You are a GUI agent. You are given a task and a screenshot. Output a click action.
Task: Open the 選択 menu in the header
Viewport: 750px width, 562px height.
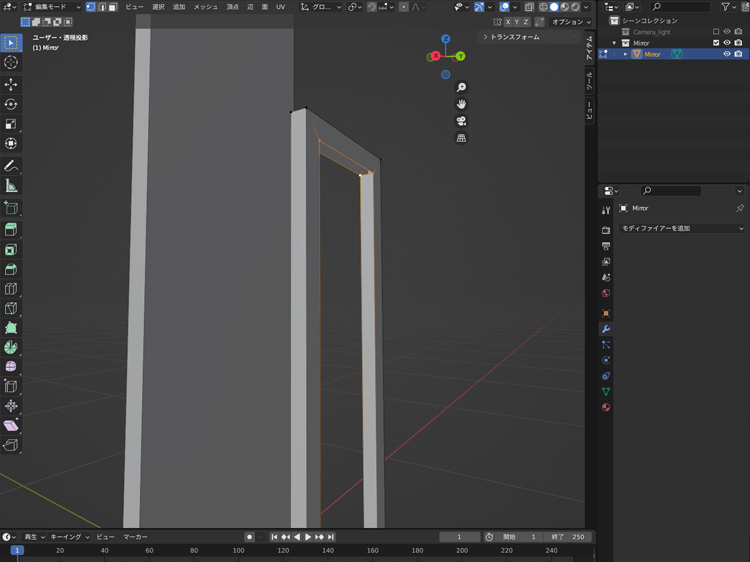(158, 6)
